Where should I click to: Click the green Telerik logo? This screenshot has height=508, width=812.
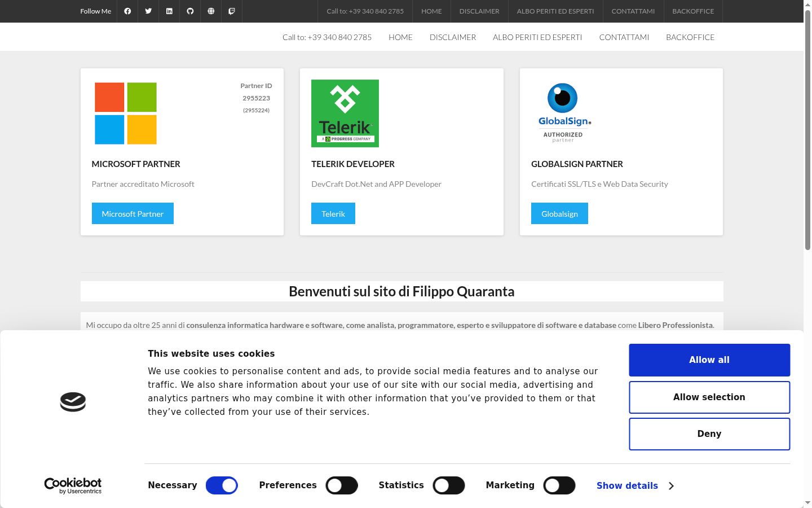(x=345, y=113)
